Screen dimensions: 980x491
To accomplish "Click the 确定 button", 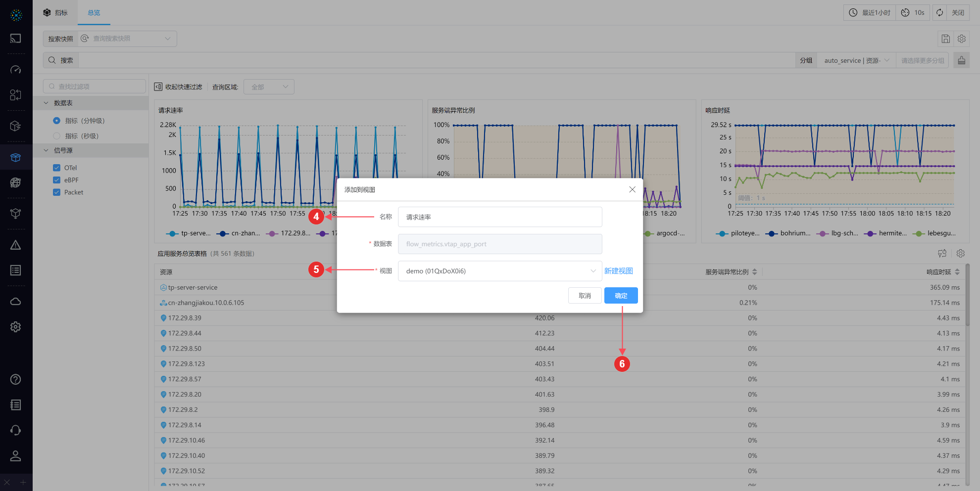I will (621, 296).
